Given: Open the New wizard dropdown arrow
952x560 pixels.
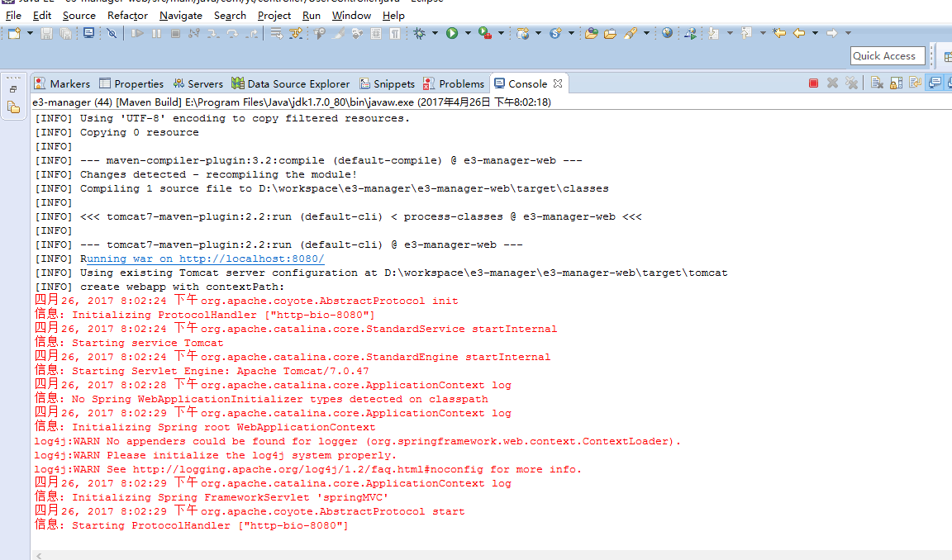Looking at the screenshot, I should tap(30, 33).
